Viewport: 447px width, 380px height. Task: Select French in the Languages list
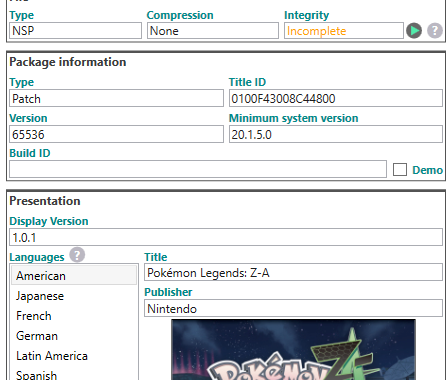pos(74,316)
